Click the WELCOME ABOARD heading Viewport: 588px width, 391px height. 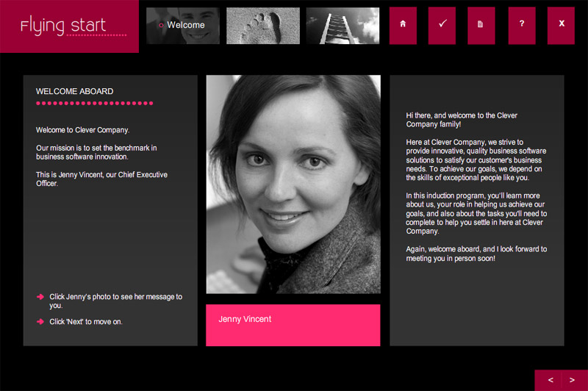click(x=75, y=91)
